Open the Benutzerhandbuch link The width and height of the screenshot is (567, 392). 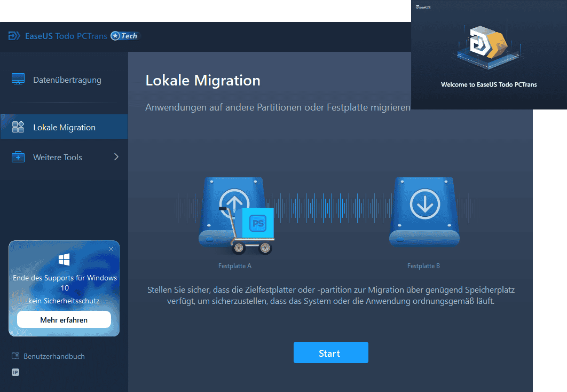(54, 356)
